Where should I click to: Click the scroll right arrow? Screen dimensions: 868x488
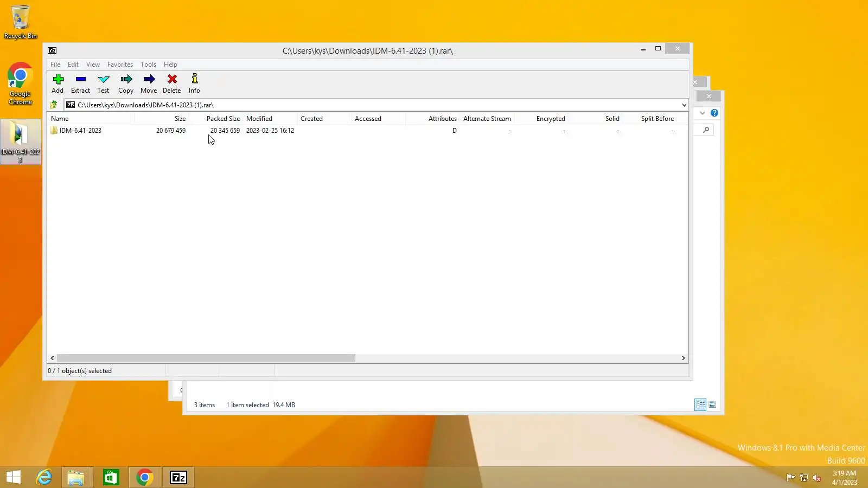684,358
